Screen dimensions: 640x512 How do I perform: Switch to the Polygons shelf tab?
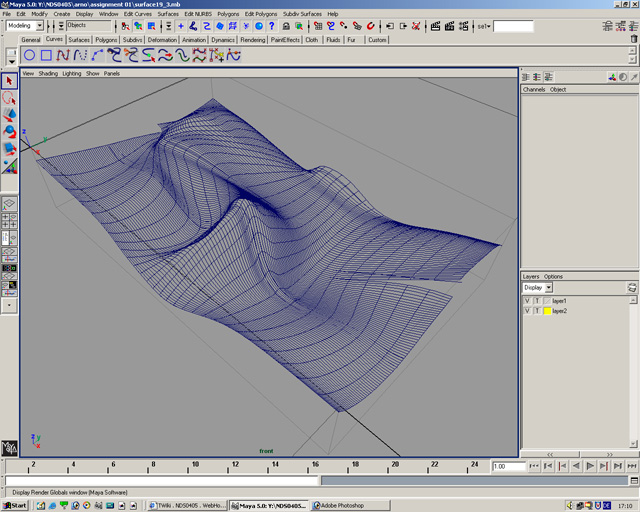106,40
